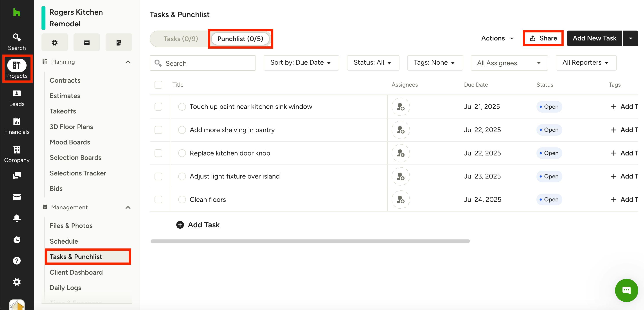Image resolution: width=644 pixels, height=310 pixels.
Task: Open Daily Logs in sidebar
Action: (65, 288)
